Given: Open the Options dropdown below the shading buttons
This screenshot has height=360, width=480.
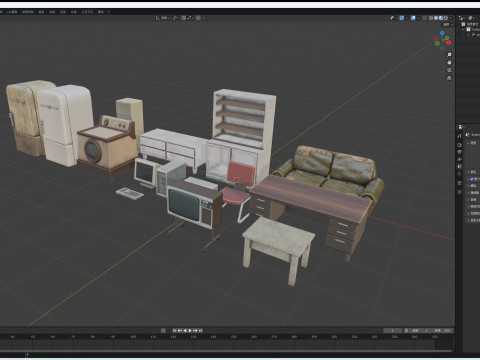Looking at the screenshot, I should [447, 25].
